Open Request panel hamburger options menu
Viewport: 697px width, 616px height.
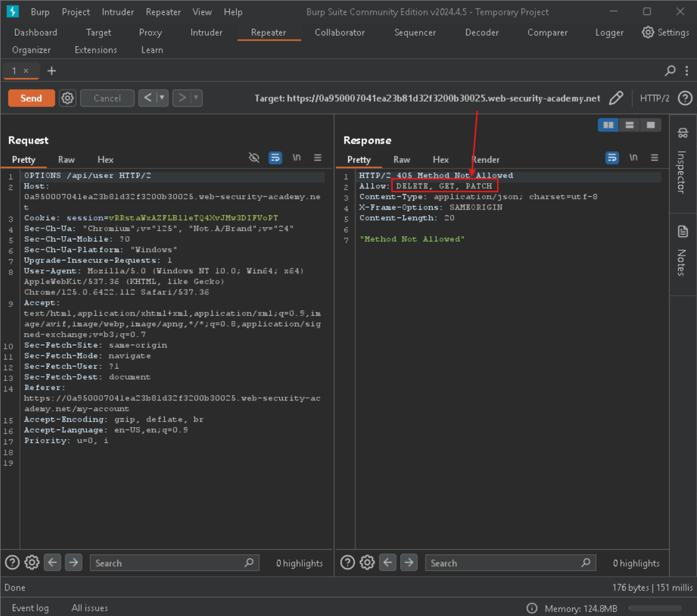coord(317,158)
